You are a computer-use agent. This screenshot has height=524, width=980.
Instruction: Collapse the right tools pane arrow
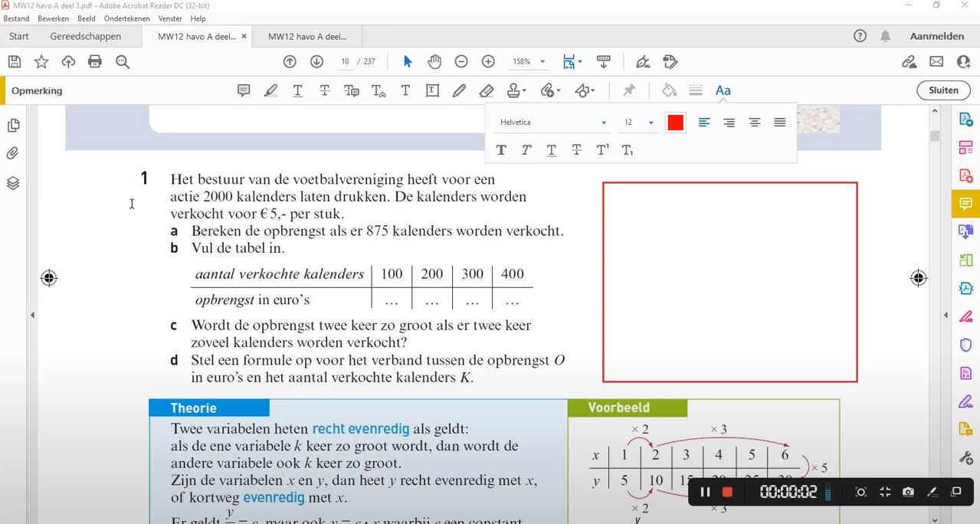[946, 315]
